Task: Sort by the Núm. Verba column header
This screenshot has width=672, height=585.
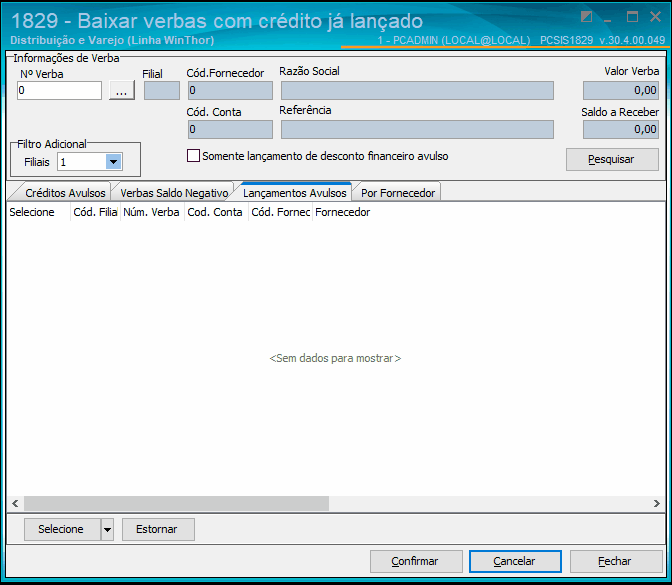Action: click(152, 212)
